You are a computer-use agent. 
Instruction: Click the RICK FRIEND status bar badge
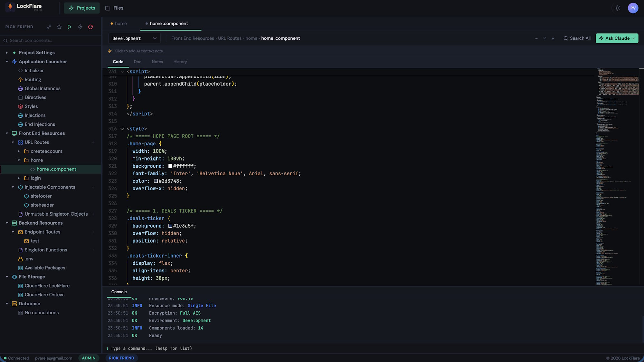[121, 358]
